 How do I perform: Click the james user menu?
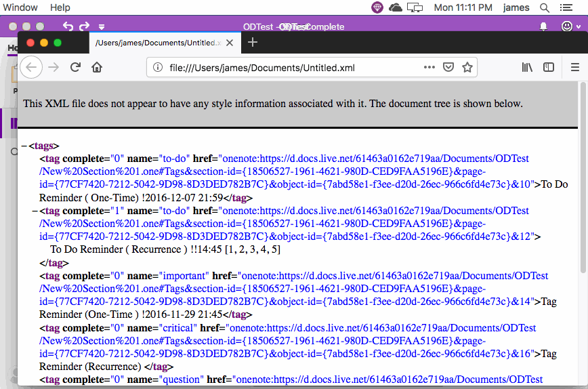(516, 7)
